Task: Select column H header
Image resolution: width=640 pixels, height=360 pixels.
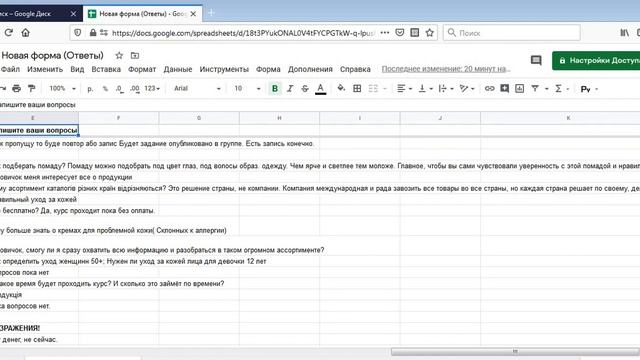Action: click(279, 118)
